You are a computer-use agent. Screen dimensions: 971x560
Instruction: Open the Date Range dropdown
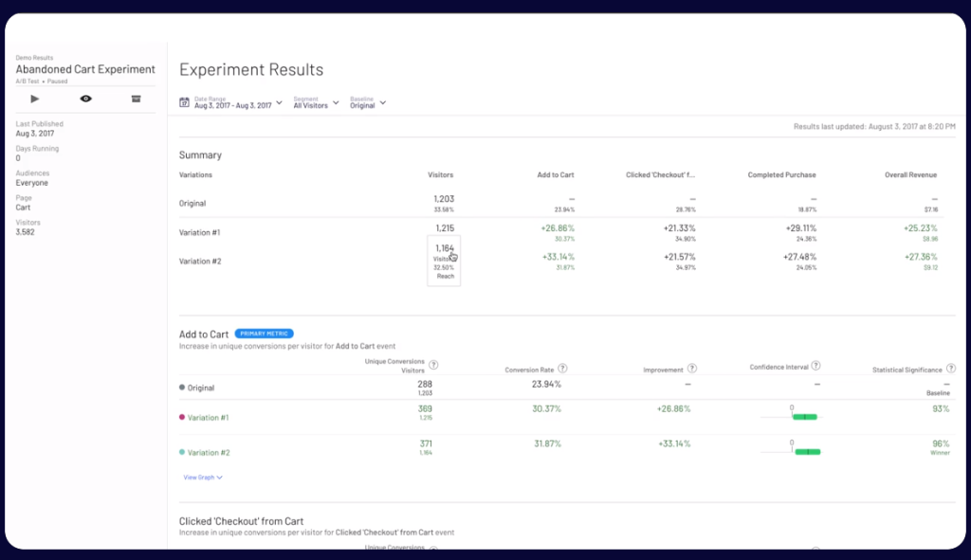(237, 102)
